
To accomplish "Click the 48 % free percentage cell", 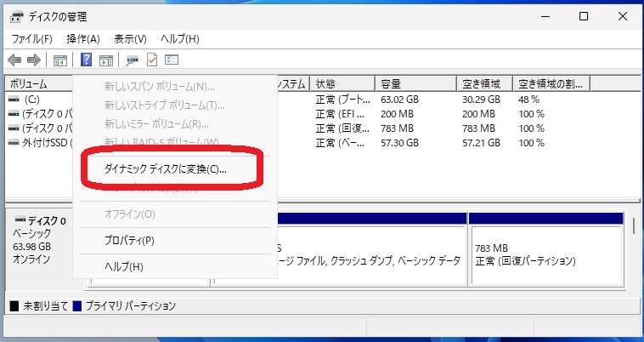I will point(528,100).
